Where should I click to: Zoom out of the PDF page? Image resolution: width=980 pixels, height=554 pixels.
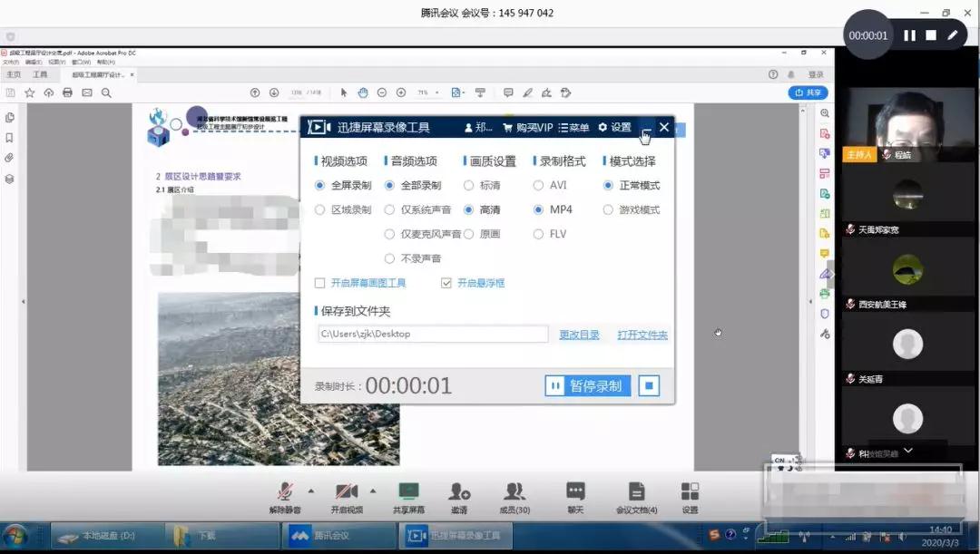[382, 93]
